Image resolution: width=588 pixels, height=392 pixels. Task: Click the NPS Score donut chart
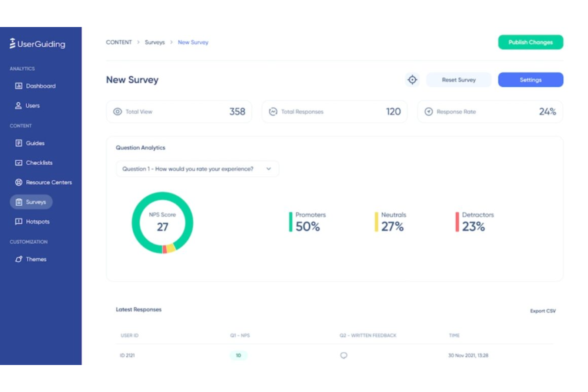162,223
